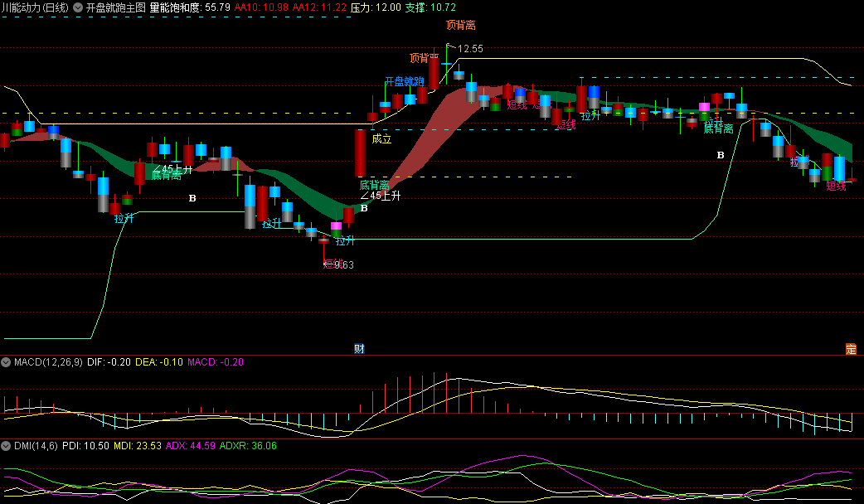This screenshot has height=504, width=864.
Task: Click the 9.63 low price marker
Action: click(344, 265)
